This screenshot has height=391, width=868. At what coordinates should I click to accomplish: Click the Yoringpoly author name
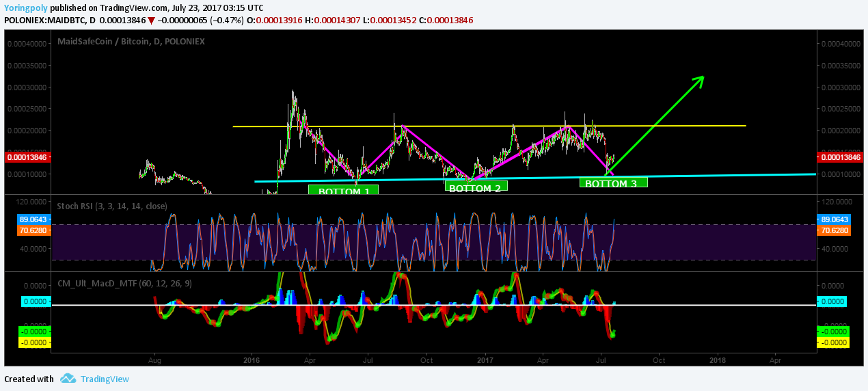coord(25,7)
